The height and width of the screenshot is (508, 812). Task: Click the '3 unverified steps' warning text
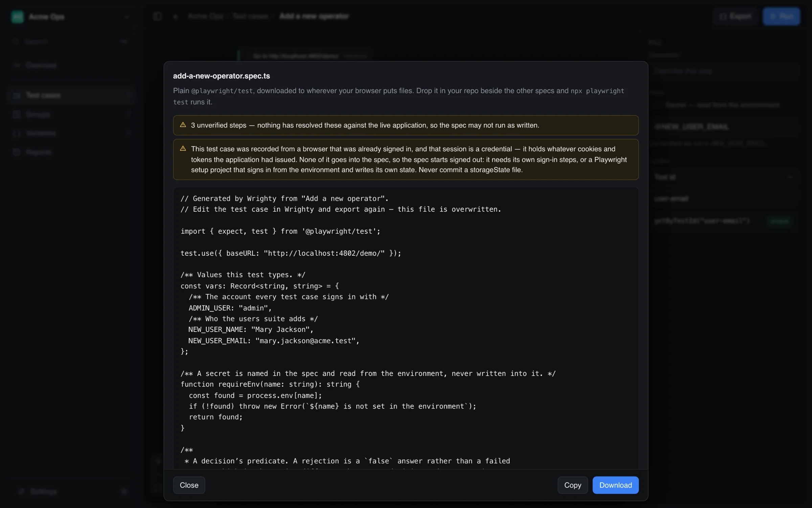pos(365,125)
